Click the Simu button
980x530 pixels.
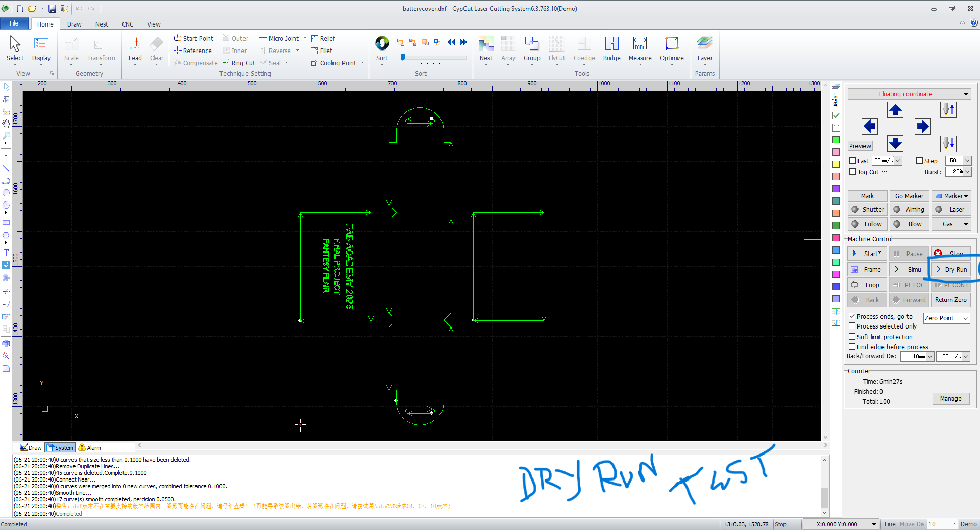(x=909, y=269)
